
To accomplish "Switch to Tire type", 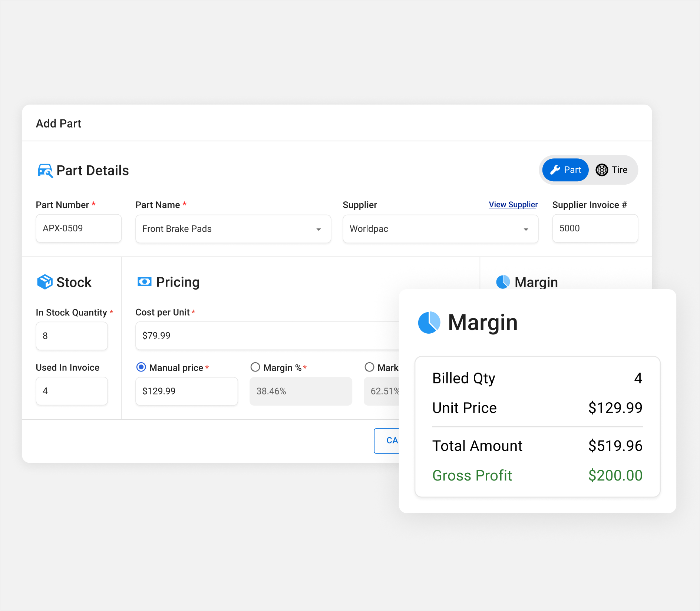I will (612, 170).
